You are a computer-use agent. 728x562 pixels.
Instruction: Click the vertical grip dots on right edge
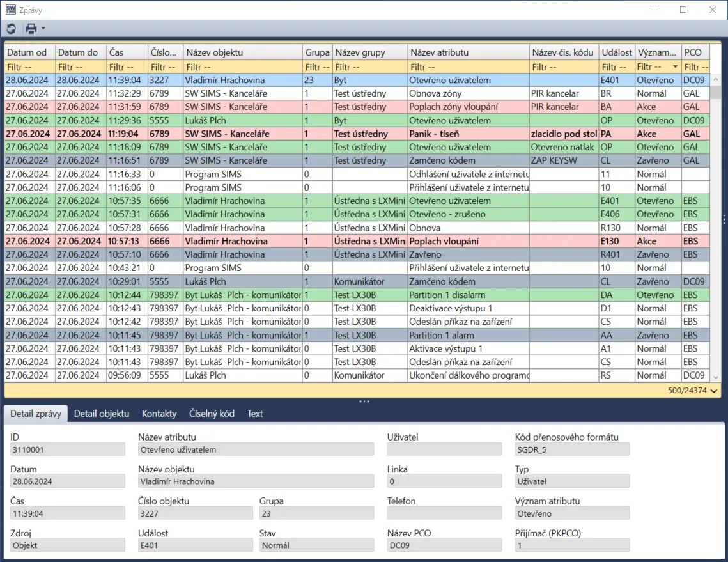pyautogui.click(x=724, y=219)
